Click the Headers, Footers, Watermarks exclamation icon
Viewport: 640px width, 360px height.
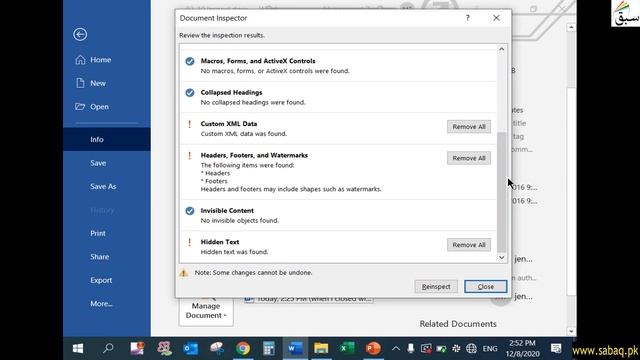(x=189, y=156)
